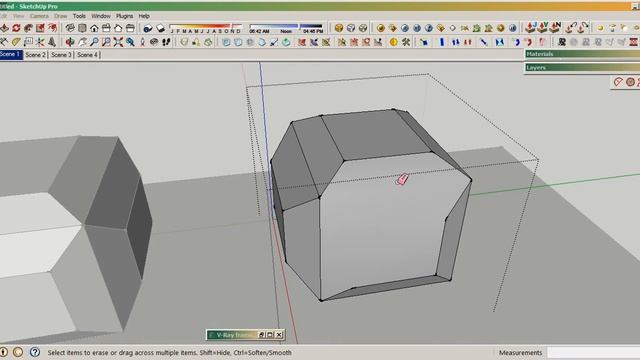The image size is (640, 360).
Task: Close the V-Ray frame buffer window
Action: pos(279,335)
